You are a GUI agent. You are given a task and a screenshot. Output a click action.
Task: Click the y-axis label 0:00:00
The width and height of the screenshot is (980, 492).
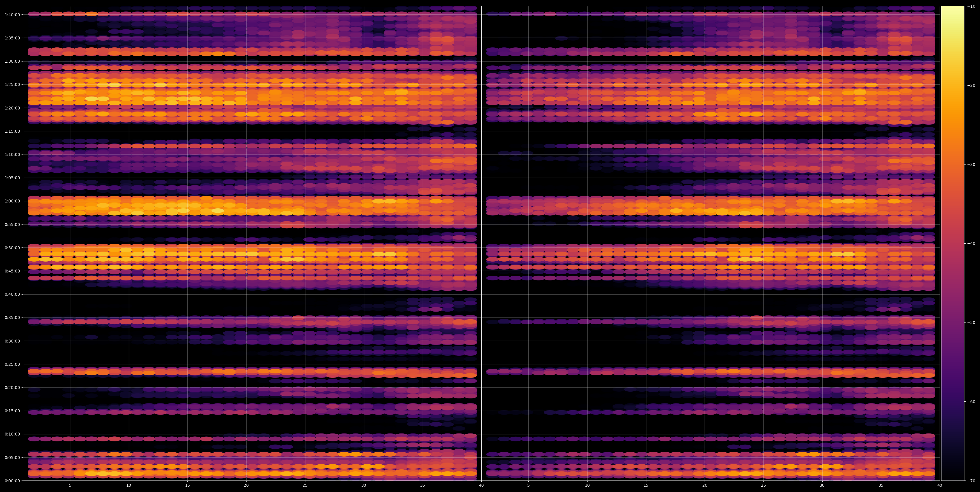pos(12,481)
